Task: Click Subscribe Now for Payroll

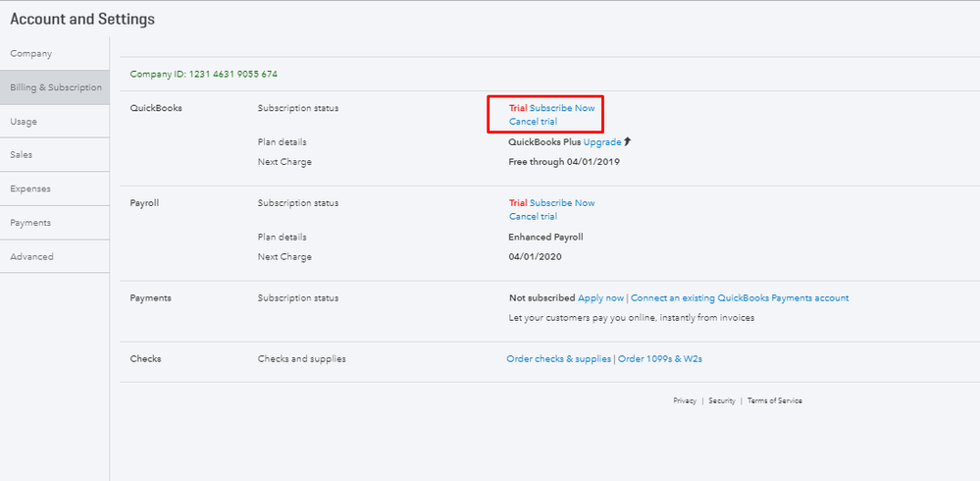Action: coord(562,203)
